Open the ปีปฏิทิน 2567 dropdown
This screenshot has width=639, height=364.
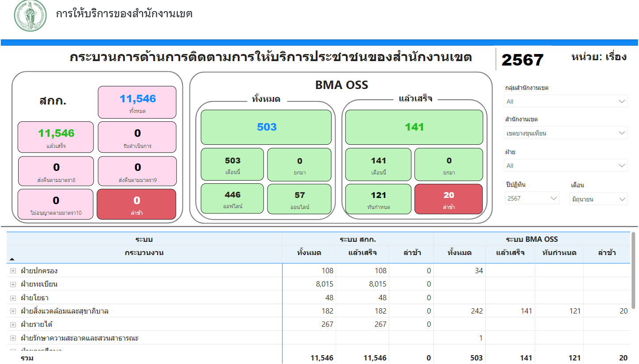coord(532,198)
